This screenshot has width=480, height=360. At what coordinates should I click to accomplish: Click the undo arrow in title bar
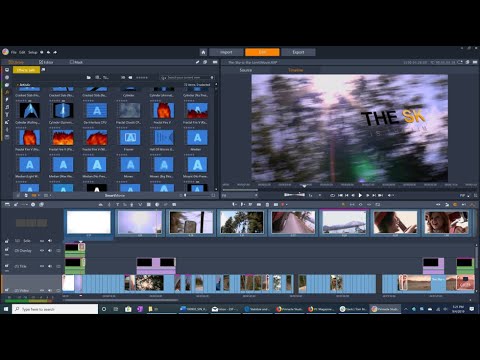tap(49, 52)
